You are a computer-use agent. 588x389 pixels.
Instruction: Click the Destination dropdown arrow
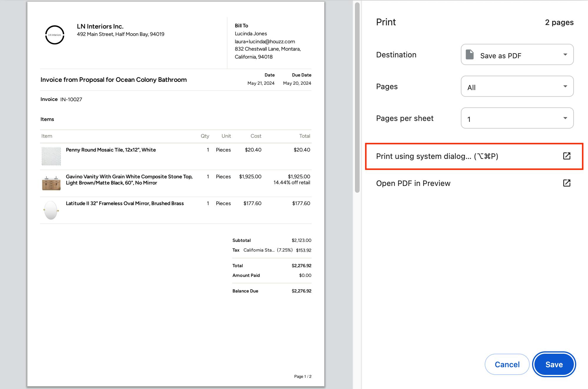click(565, 55)
